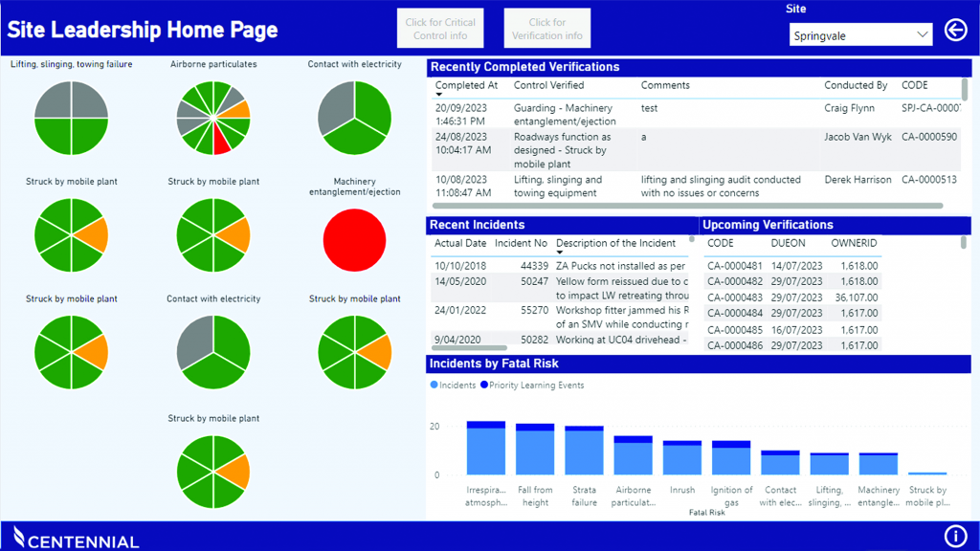Click the back arrow navigation icon

(x=955, y=31)
